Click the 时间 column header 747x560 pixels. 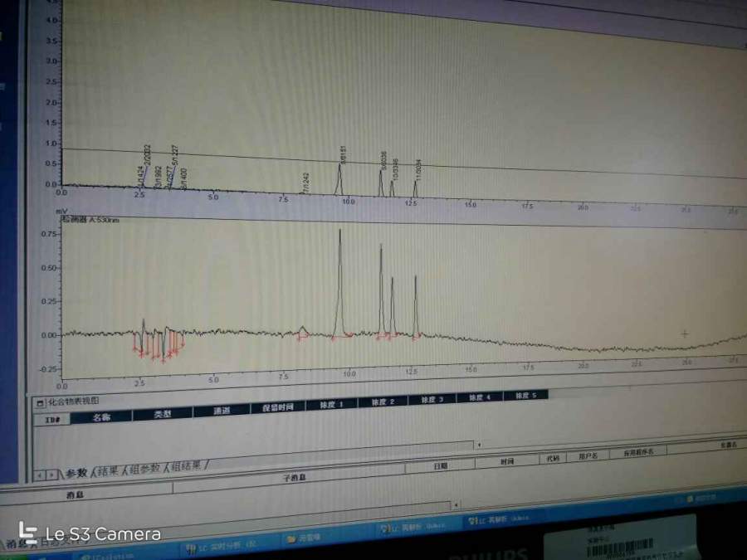click(507, 461)
